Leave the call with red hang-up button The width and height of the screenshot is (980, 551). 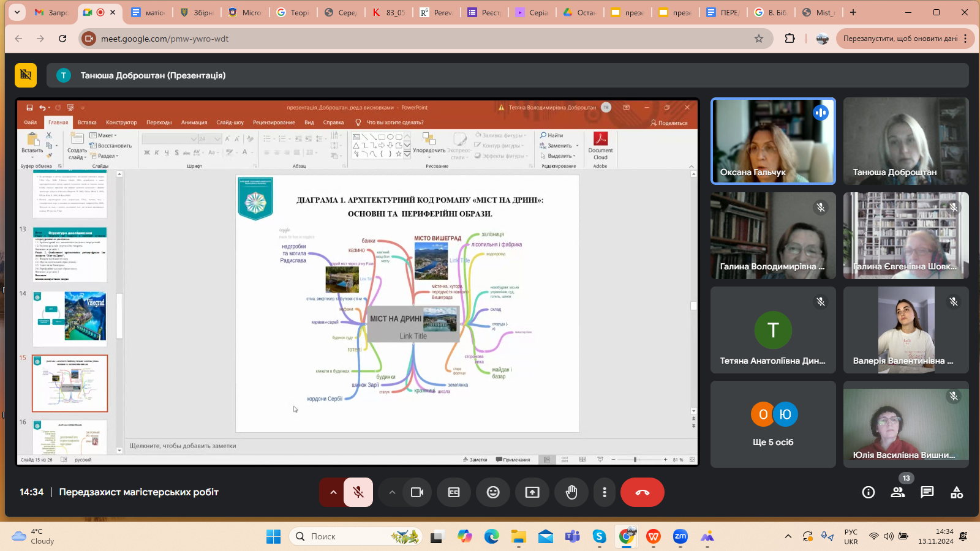[642, 492]
